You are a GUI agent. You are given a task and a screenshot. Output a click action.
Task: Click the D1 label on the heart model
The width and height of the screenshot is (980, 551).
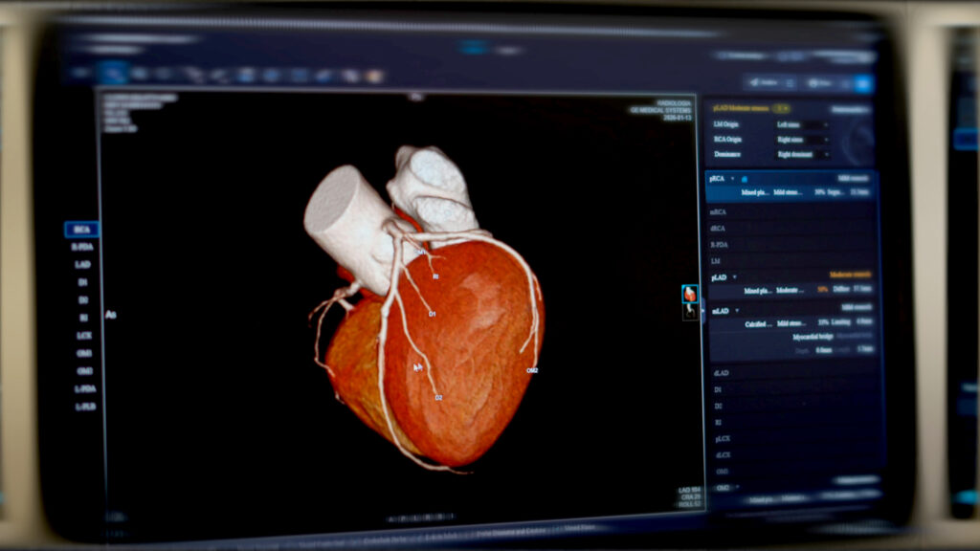432,313
